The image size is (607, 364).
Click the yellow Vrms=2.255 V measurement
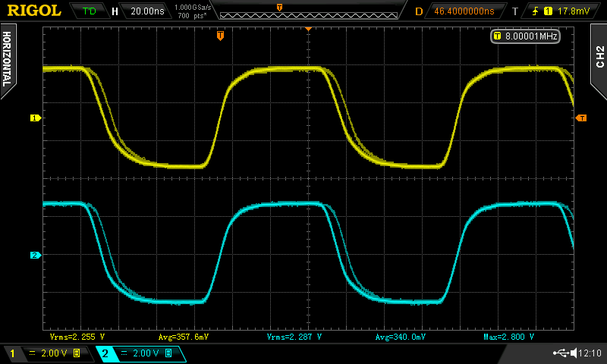click(x=77, y=337)
